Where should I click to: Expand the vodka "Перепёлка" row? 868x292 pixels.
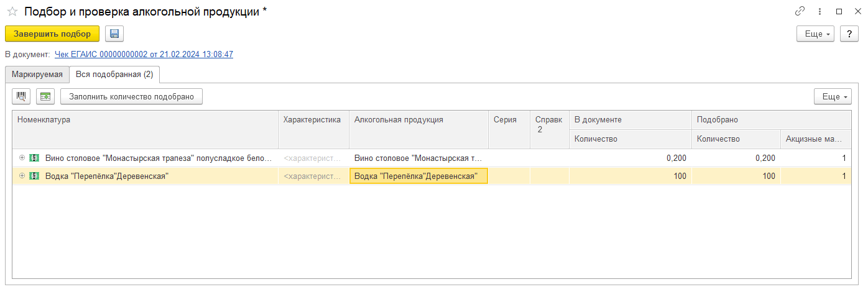coord(22,176)
